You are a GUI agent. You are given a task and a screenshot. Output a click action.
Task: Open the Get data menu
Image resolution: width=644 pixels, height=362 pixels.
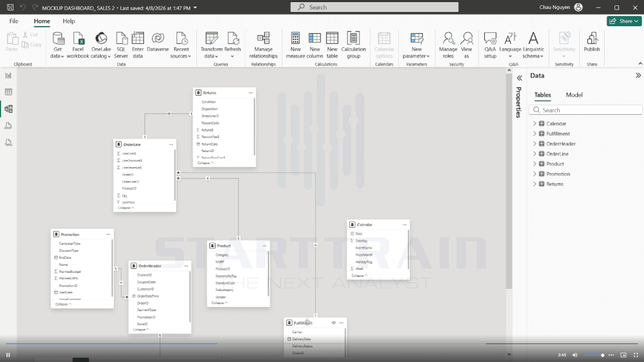click(57, 45)
